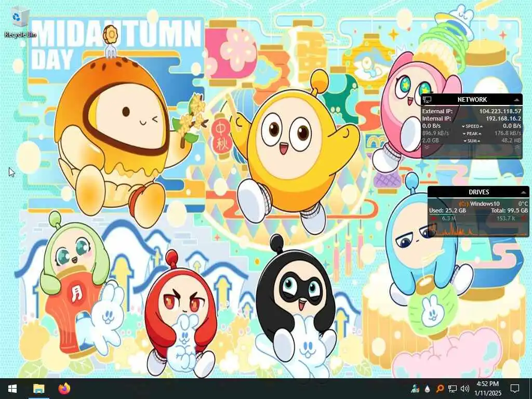Click the DRIVES widget title

pyautogui.click(x=478, y=192)
